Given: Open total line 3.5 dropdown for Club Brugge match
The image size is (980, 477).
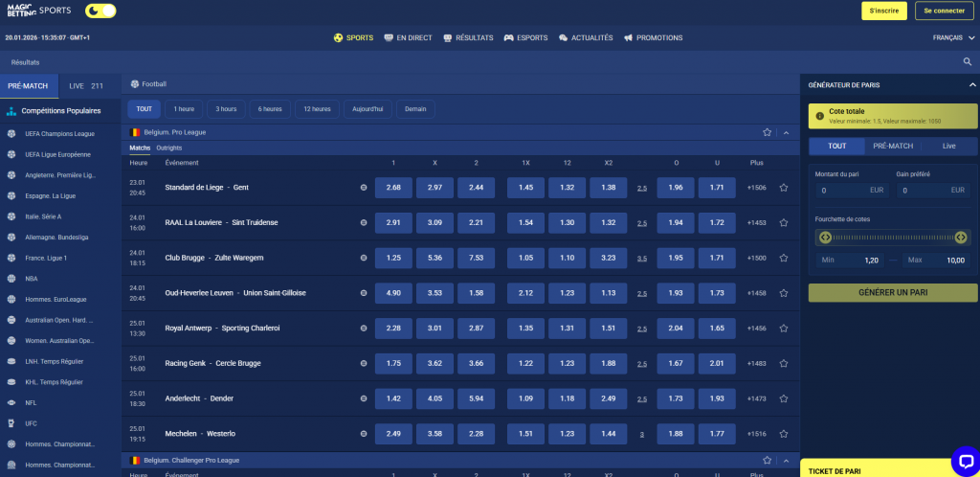Looking at the screenshot, I should [642, 259].
